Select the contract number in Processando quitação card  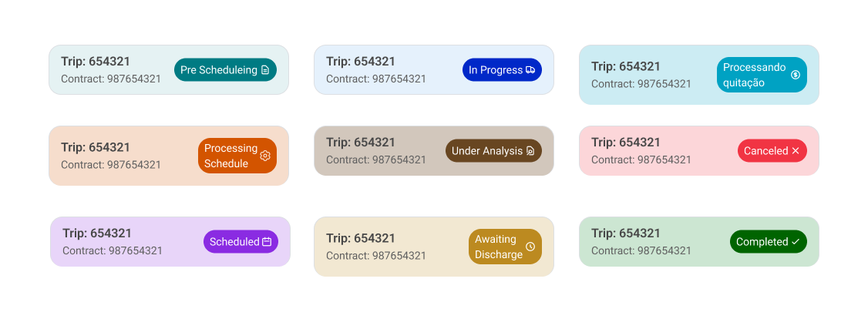click(641, 84)
